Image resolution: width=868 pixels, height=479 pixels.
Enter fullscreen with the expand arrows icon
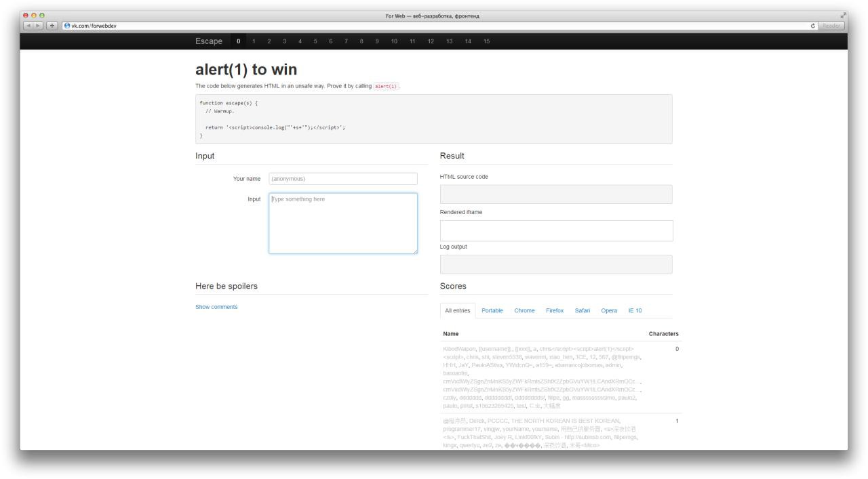pos(843,16)
